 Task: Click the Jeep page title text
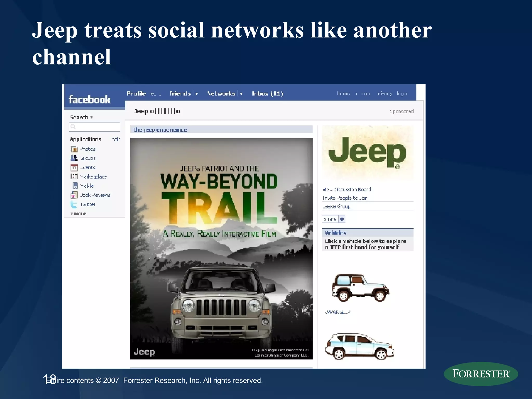point(157,111)
